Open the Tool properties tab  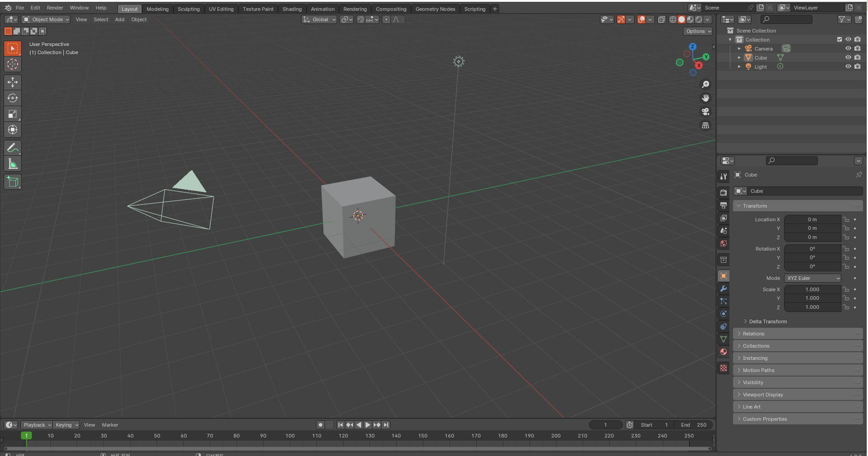724,176
